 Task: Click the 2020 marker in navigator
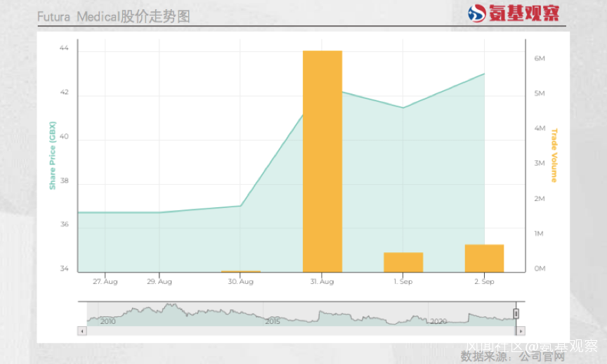[x=438, y=321]
